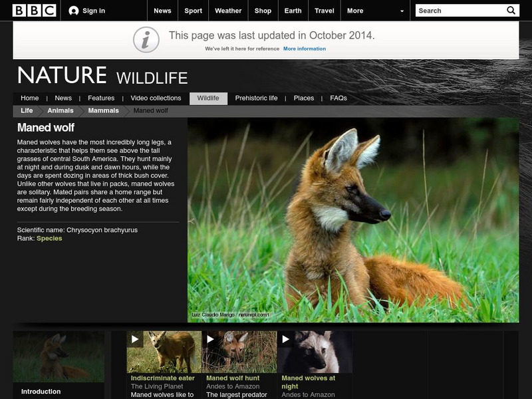The width and height of the screenshot is (532, 399).
Task: Open the Travel section
Action: 325,11
